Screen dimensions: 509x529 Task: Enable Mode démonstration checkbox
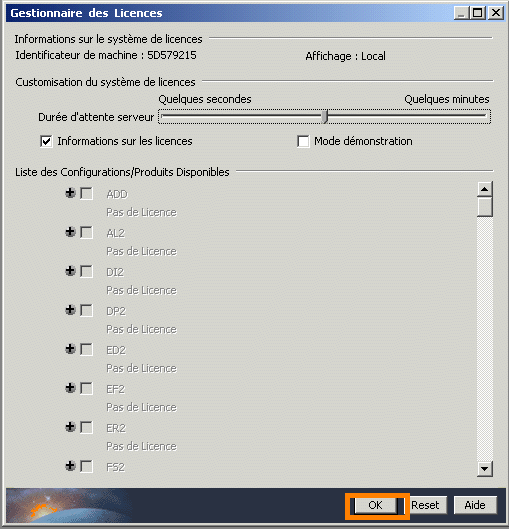point(303,141)
